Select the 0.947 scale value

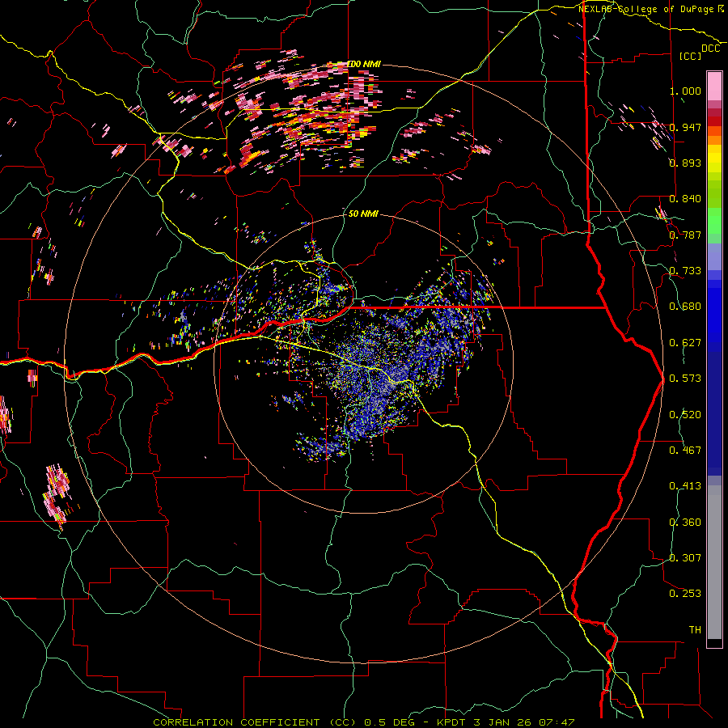pos(685,127)
